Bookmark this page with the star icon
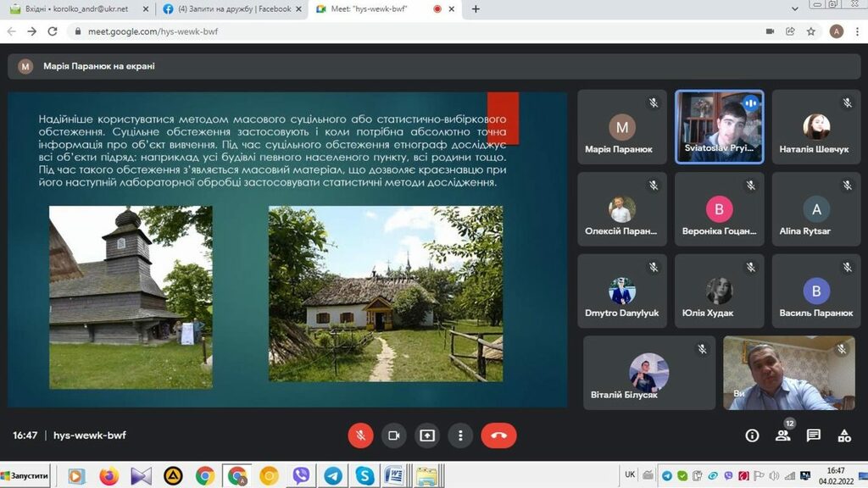868x488 pixels. (x=811, y=31)
